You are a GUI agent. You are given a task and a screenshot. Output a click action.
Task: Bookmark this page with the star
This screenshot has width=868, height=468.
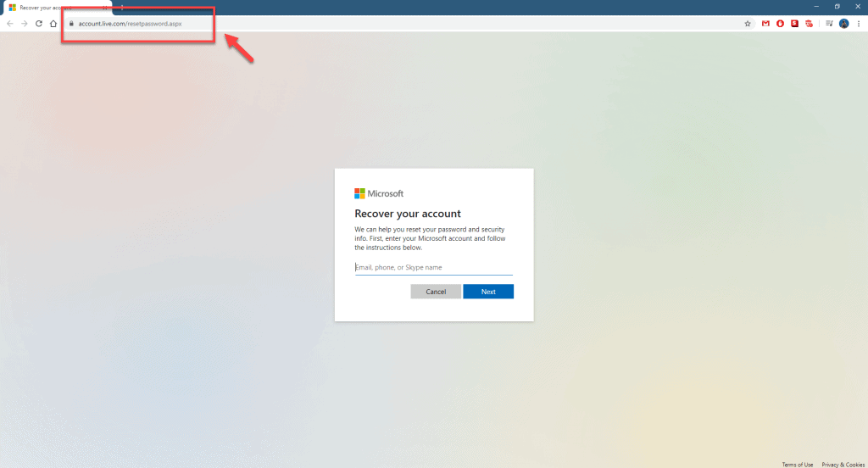[748, 23]
